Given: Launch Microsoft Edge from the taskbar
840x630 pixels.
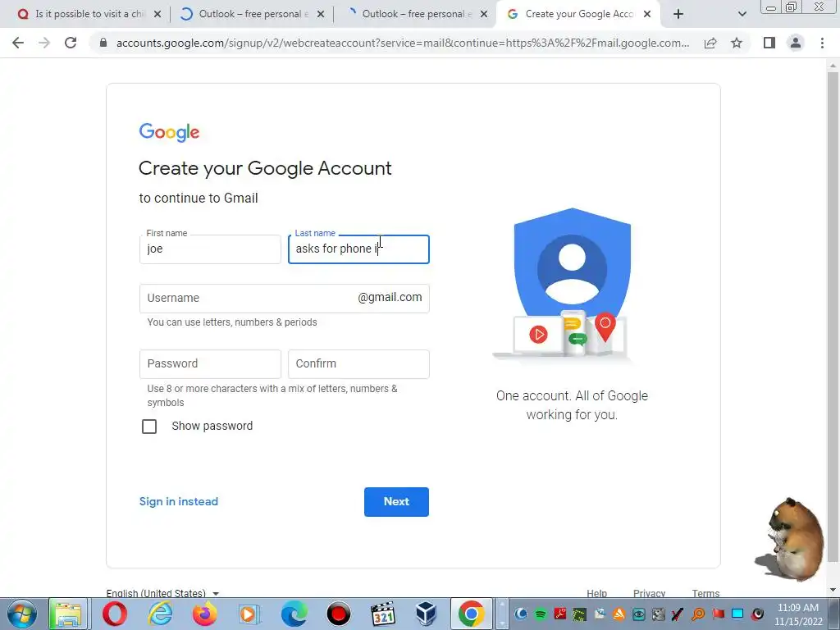Looking at the screenshot, I should pyautogui.click(x=294, y=614).
